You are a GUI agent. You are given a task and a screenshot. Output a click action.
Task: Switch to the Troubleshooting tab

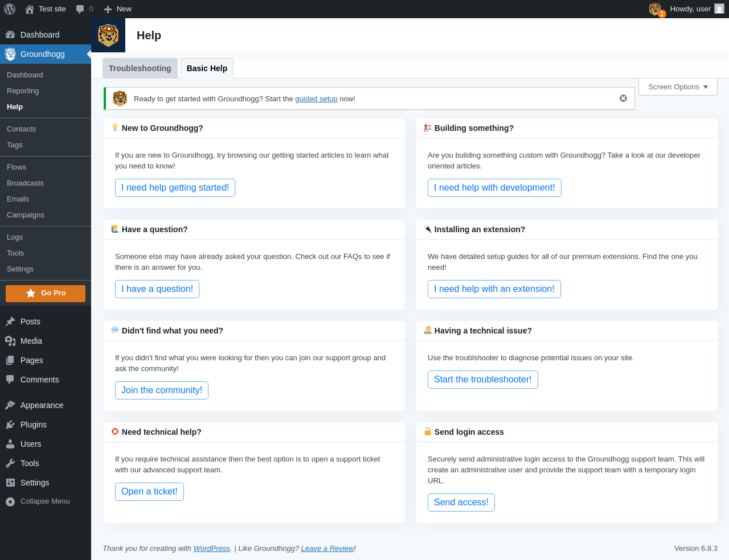(140, 68)
